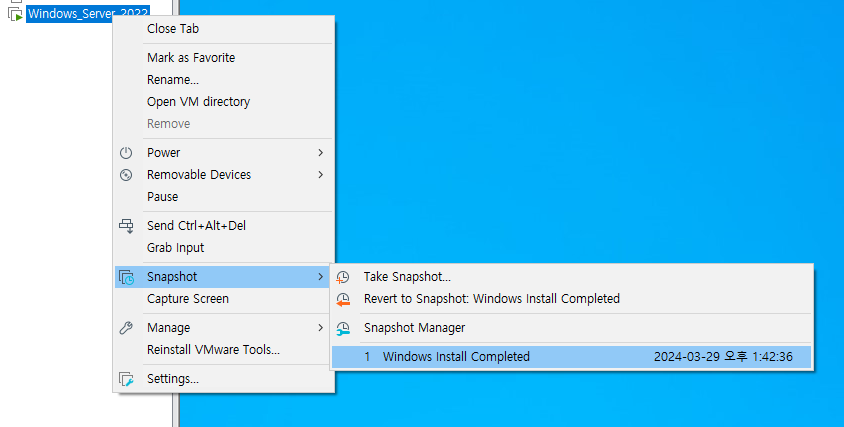The width and height of the screenshot is (844, 427).
Task: Choose Close Tab from context menu
Action: pyautogui.click(x=223, y=29)
